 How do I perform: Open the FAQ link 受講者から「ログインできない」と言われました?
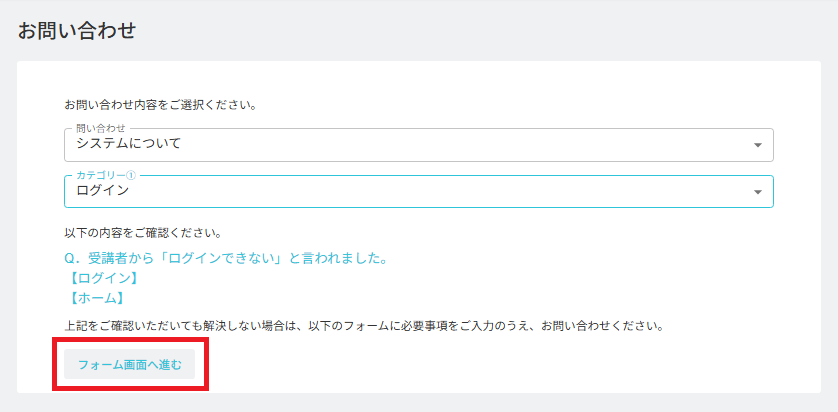(x=225, y=259)
